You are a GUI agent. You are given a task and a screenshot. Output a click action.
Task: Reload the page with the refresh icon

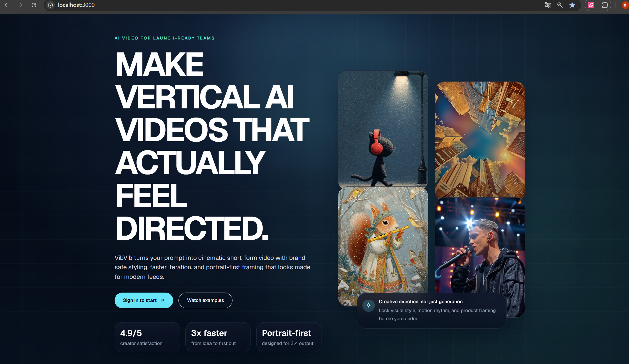point(34,5)
